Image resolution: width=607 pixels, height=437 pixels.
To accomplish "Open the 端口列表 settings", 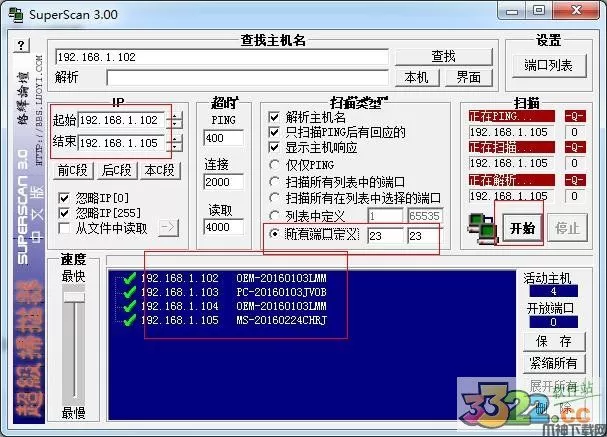I will click(549, 65).
